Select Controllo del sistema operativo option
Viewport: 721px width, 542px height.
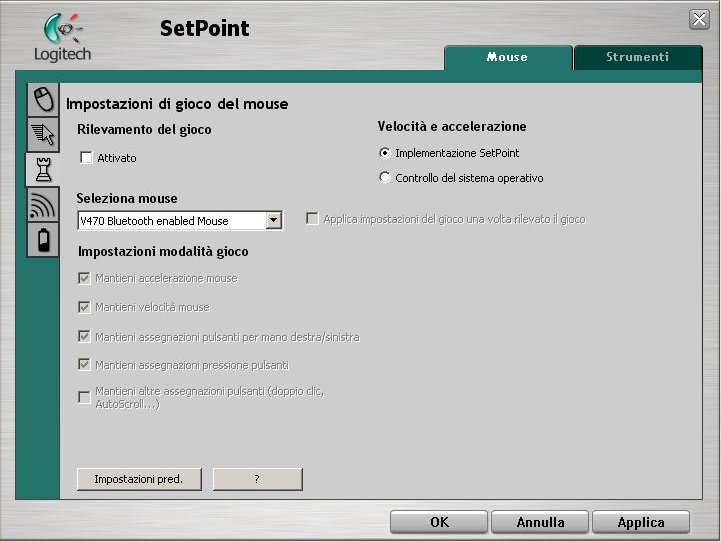point(385,177)
